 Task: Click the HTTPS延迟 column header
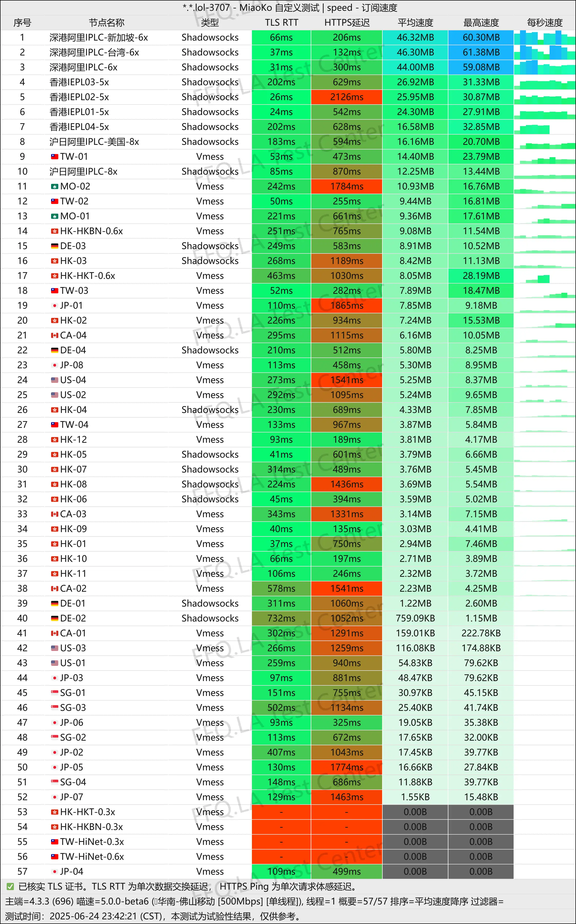coord(347,23)
